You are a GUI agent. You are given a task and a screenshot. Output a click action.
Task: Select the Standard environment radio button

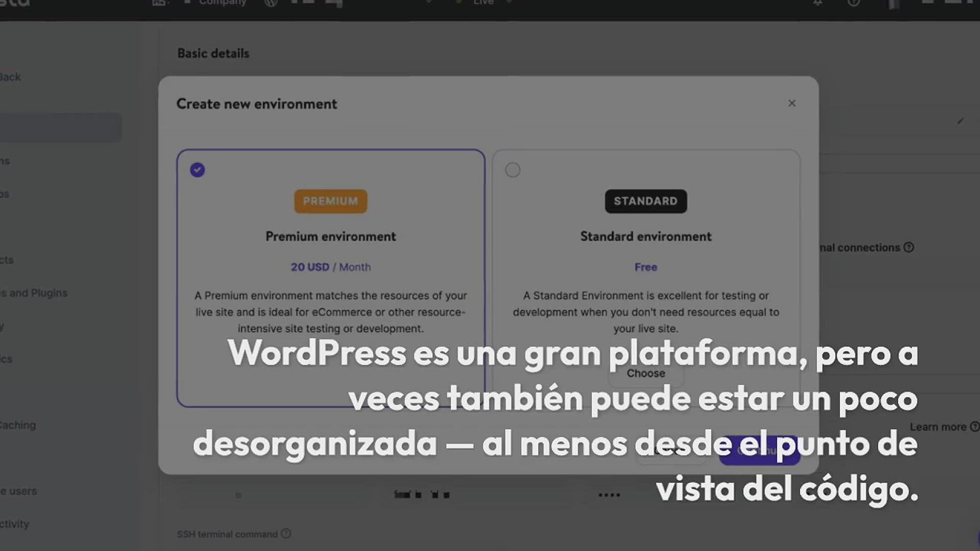coord(512,170)
